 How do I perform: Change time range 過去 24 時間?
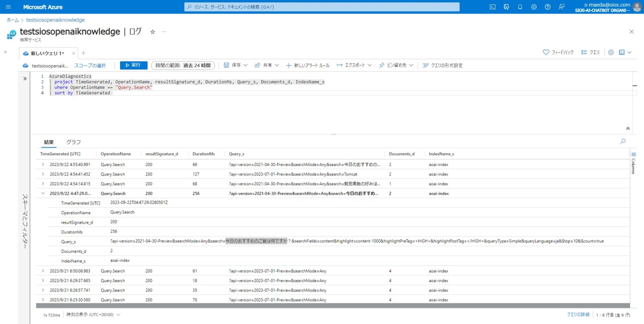tap(183, 65)
